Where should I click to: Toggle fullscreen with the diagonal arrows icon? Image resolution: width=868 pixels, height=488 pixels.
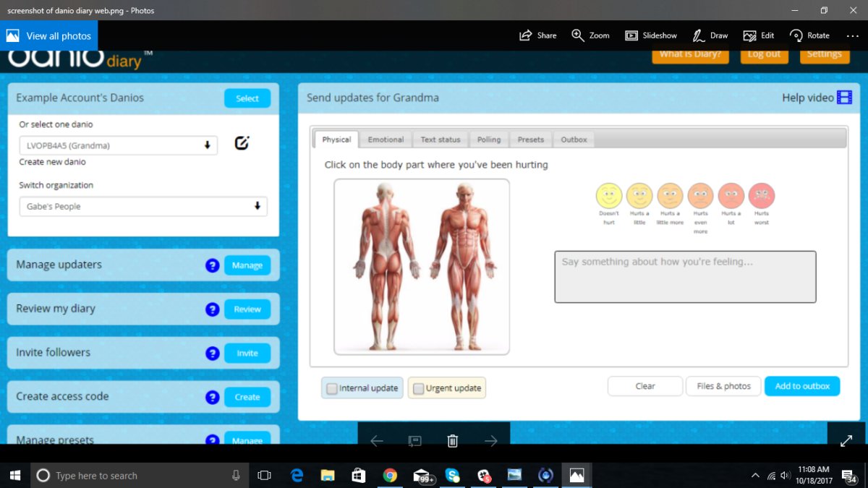click(x=846, y=440)
